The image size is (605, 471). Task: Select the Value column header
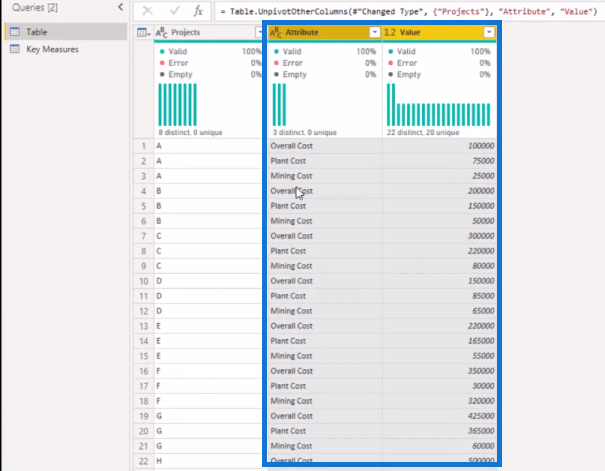click(439, 32)
